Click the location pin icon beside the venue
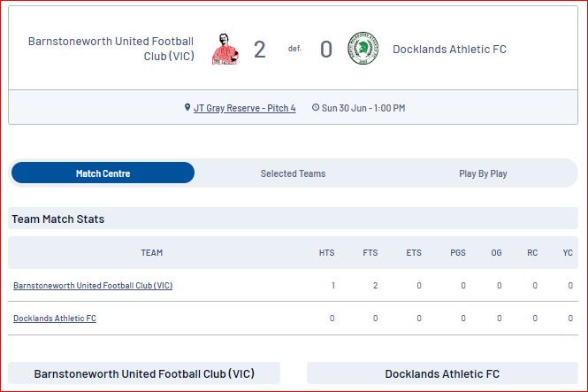588x392 pixels. point(187,108)
